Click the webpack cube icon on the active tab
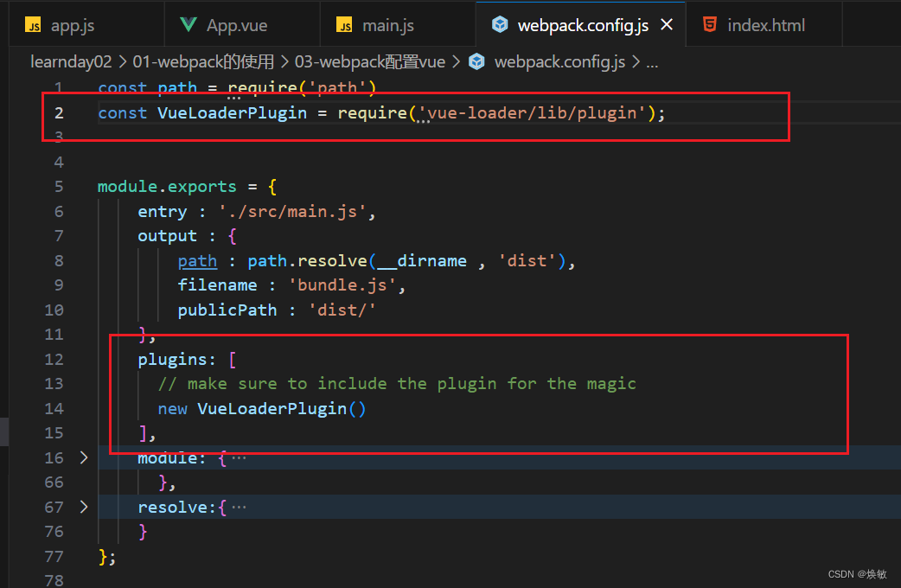Viewport: 901px width, 588px height. point(500,24)
